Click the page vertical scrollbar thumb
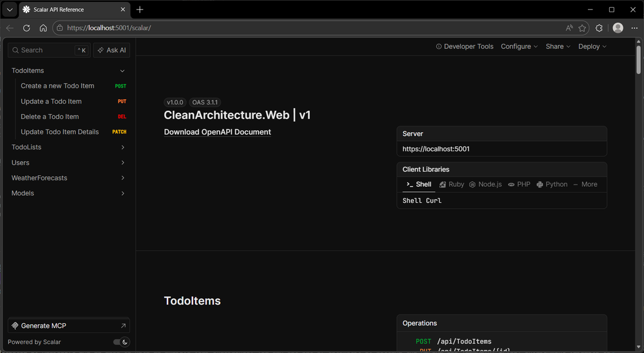The height and width of the screenshot is (353, 644). (x=638, y=60)
